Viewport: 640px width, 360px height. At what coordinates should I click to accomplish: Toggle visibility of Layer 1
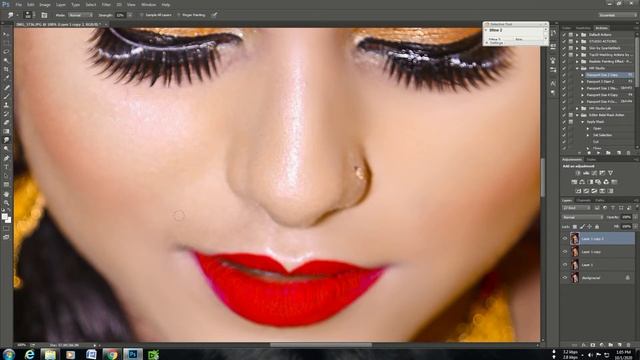tap(564, 264)
